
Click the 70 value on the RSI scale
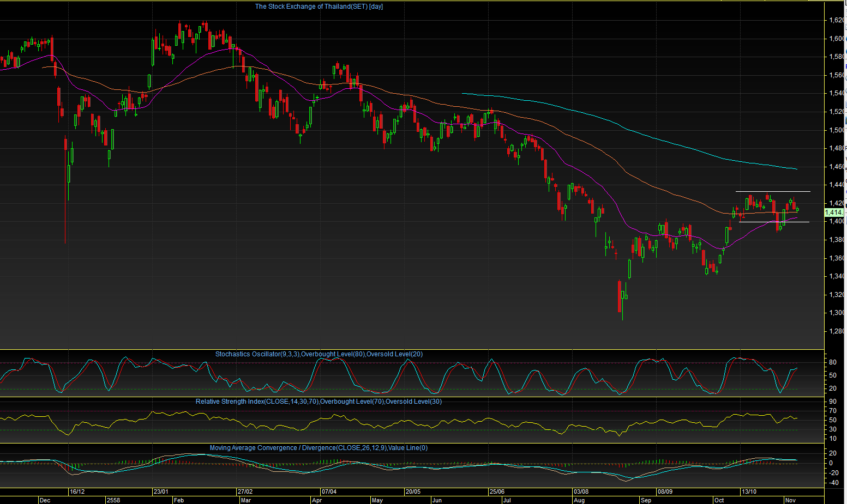833,411
